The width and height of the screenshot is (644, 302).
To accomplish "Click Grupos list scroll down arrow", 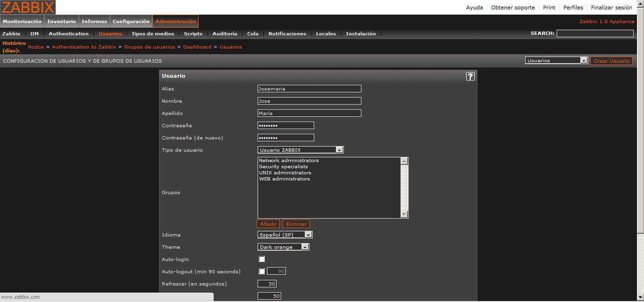I will click(404, 214).
